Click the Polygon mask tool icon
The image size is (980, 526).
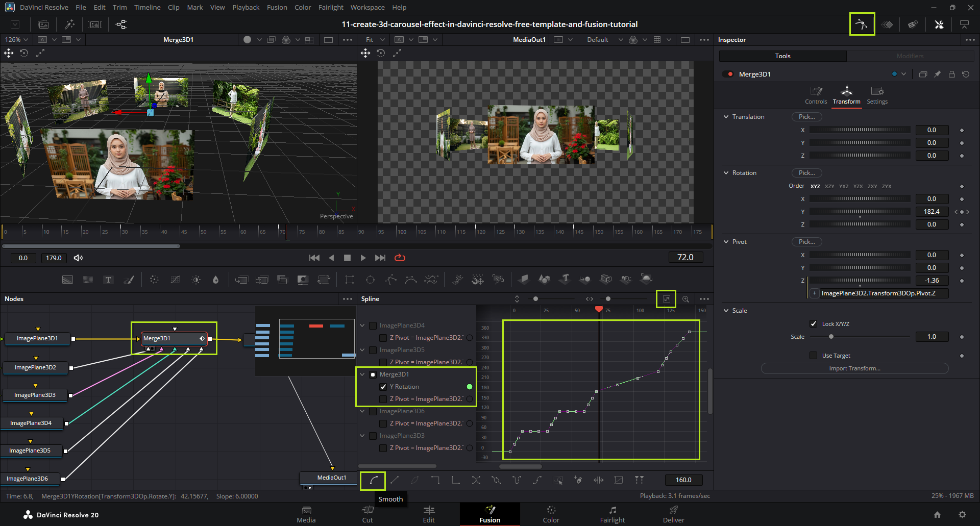[x=390, y=280]
